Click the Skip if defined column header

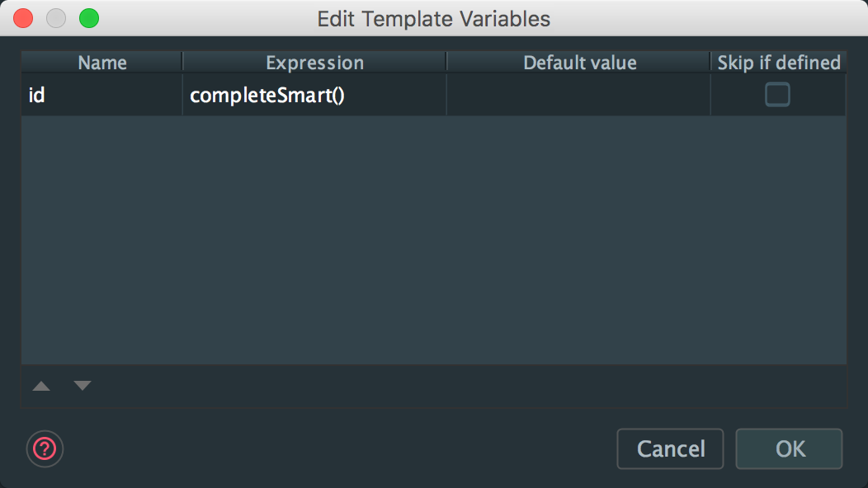[x=778, y=63]
